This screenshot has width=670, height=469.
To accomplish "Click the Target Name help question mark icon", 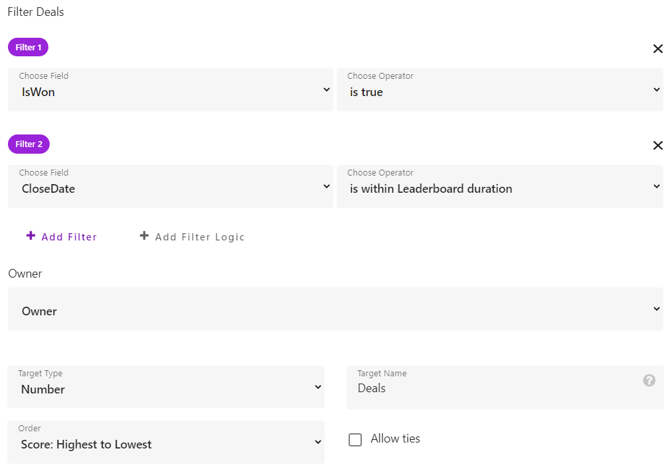I will pyautogui.click(x=649, y=380).
